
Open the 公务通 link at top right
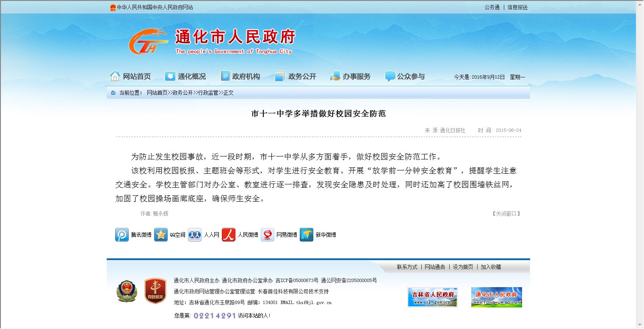coord(492,7)
